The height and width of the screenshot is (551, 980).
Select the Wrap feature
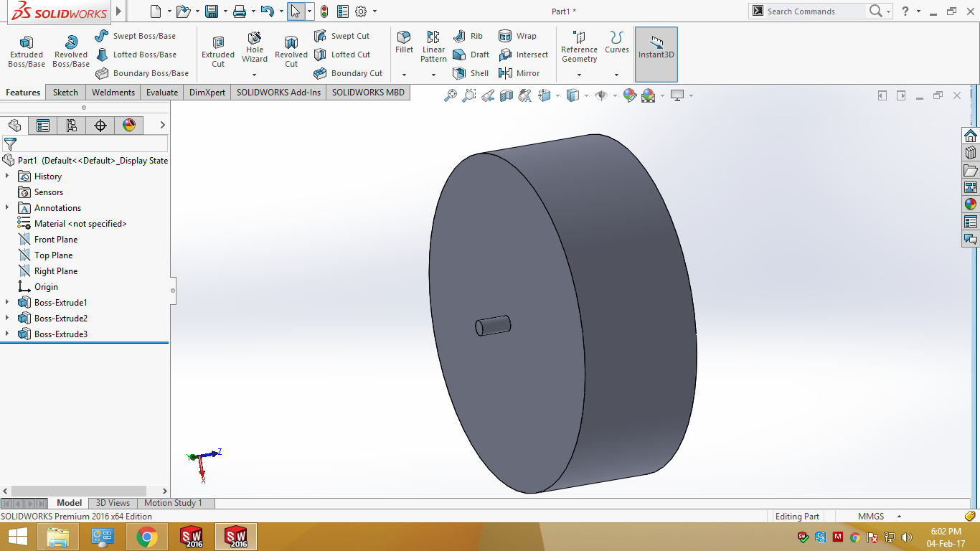point(517,36)
